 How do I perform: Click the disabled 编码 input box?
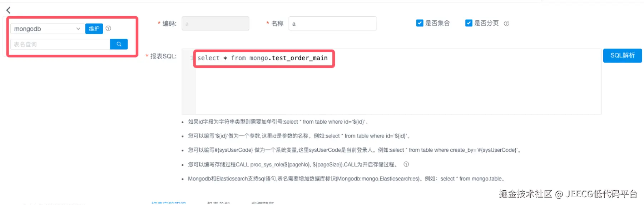pyautogui.click(x=216, y=24)
